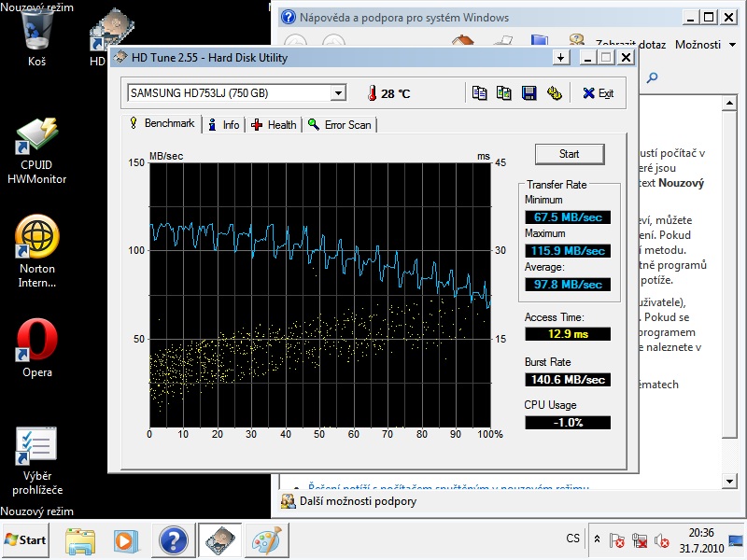Click the muted volume tray icon

pos(662,539)
